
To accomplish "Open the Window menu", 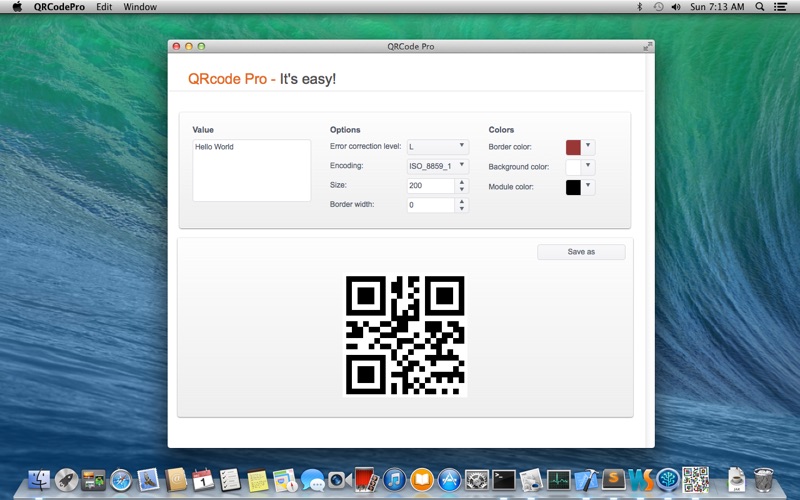I will (x=140, y=7).
